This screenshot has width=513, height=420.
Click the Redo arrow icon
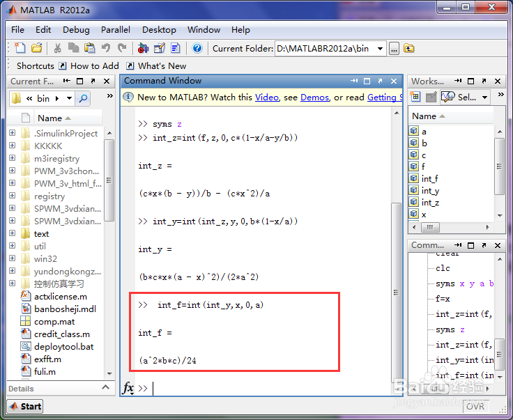122,48
